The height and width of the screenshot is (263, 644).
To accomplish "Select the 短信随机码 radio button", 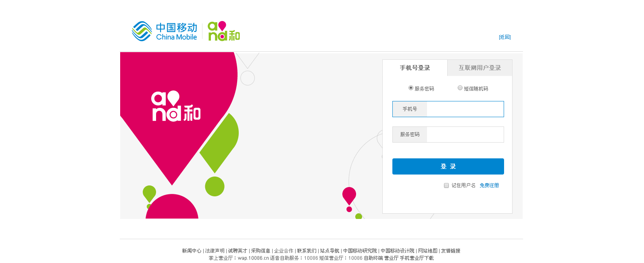I will (x=460, y=88).
